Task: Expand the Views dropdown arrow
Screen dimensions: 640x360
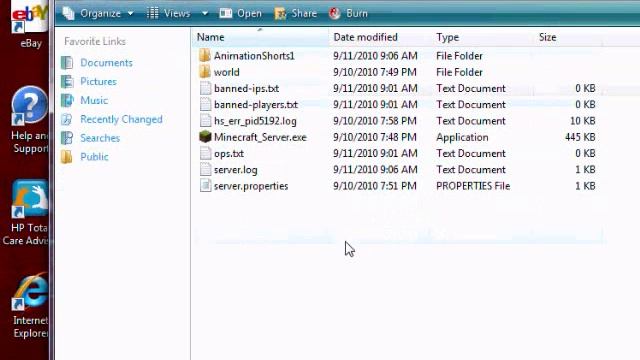Action: 205,13
